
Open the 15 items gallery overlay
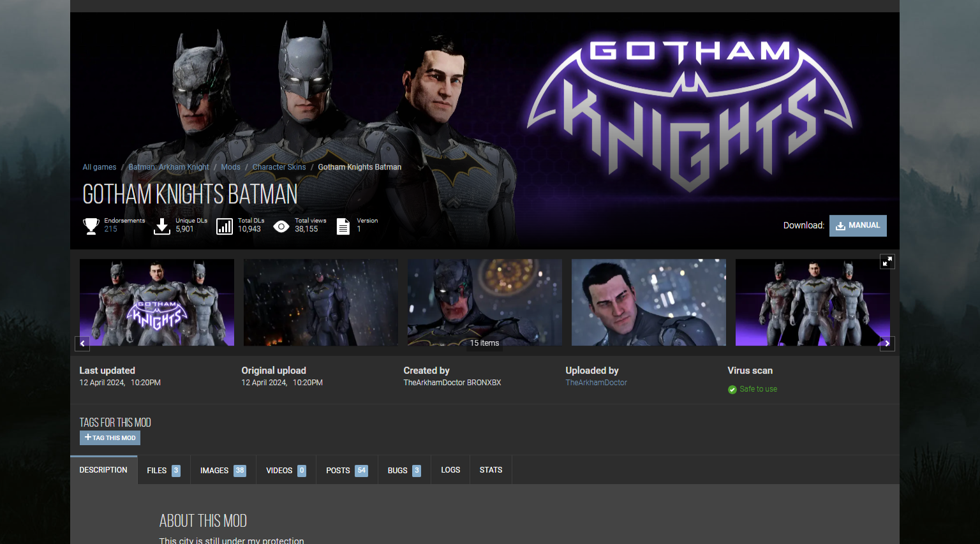click(484, 343)
